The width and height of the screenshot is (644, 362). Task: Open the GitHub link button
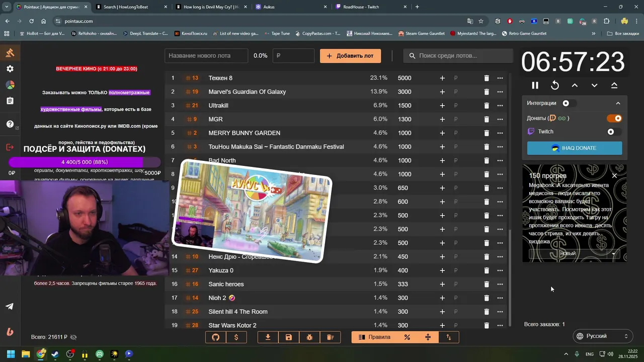(216, 337)
